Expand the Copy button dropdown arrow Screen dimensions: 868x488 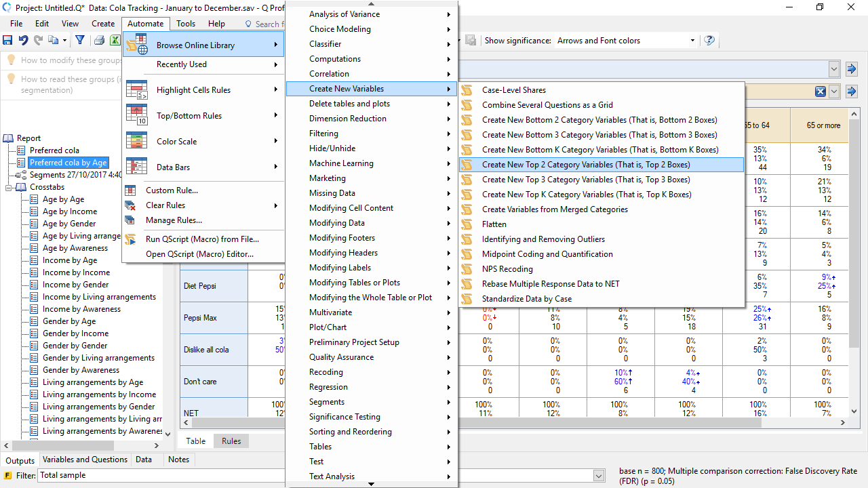pyautogui.click(x=65, y=41)
